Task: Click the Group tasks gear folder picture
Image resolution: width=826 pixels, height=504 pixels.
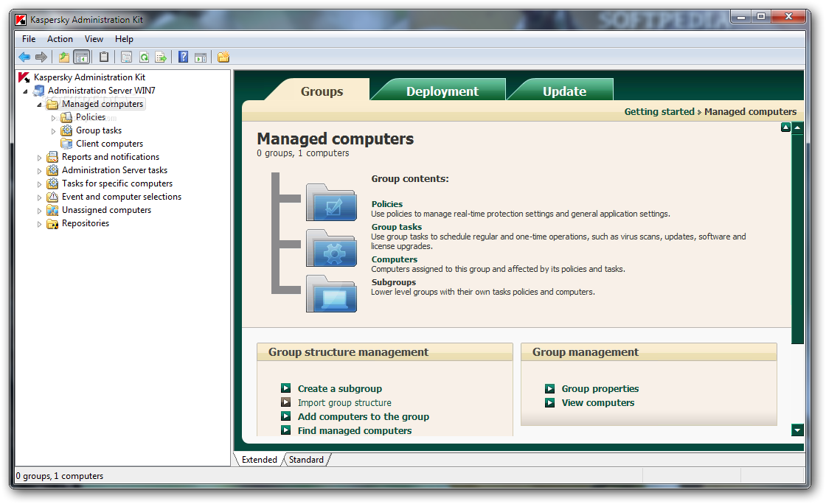Action: pos(331,248)
